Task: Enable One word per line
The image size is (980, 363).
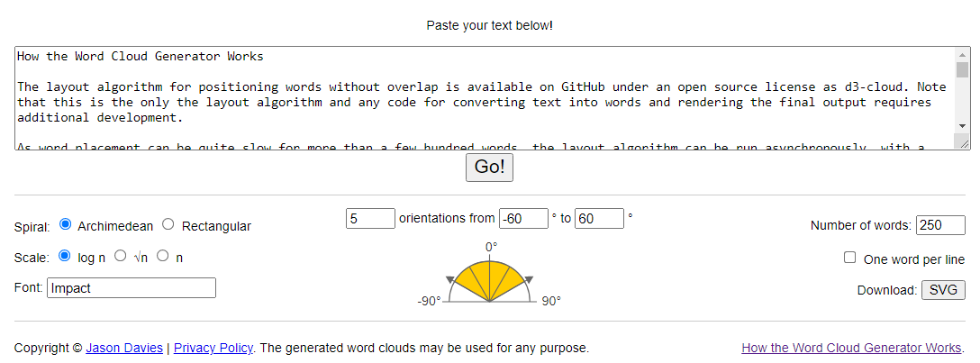Action: 849,258
